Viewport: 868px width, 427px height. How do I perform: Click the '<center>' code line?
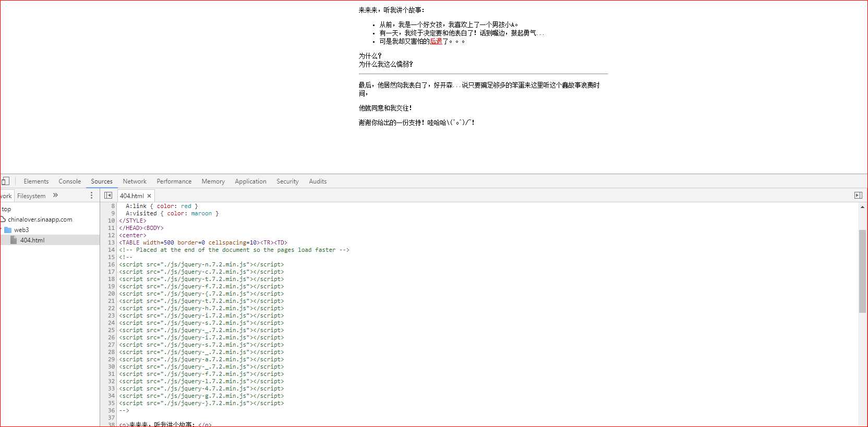pos(132,235)
